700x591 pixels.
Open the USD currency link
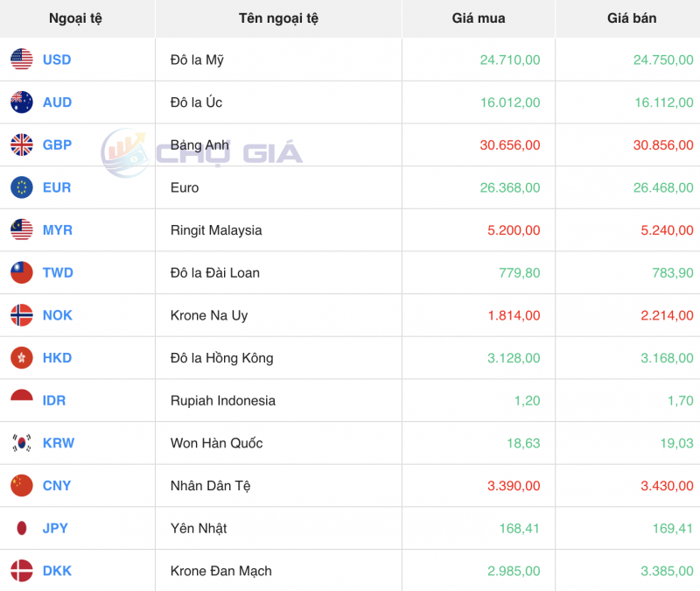[x=54, y=60]
